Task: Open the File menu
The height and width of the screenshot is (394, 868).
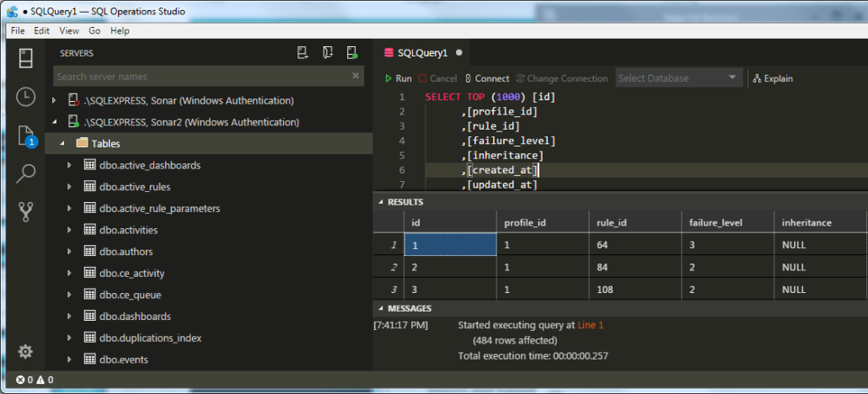Action: click(x=17, y=30)
